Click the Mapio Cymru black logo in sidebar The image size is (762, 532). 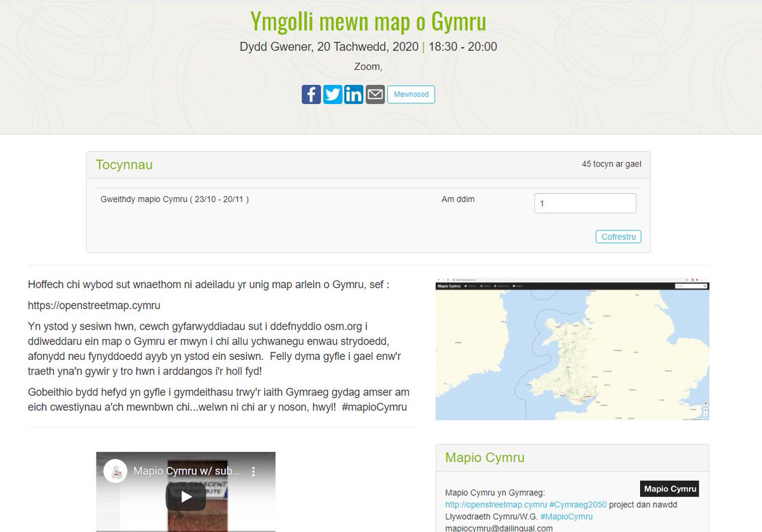pos(669,489)
